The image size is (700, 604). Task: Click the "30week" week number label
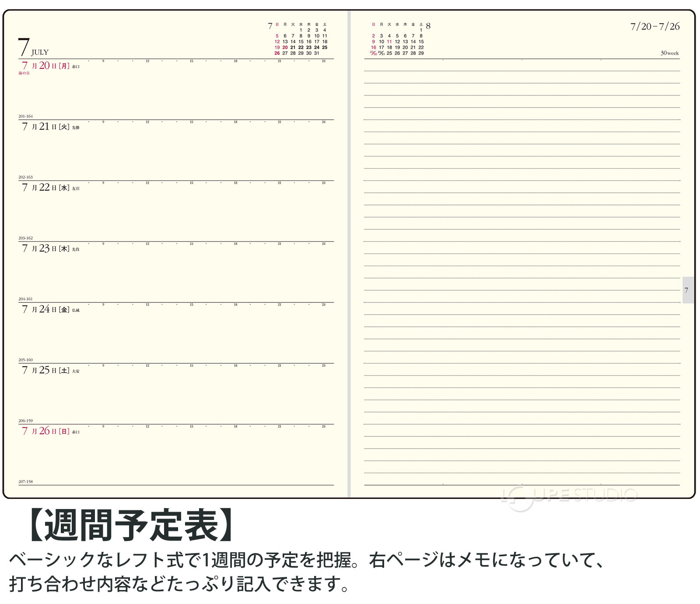tap(669, 53)
